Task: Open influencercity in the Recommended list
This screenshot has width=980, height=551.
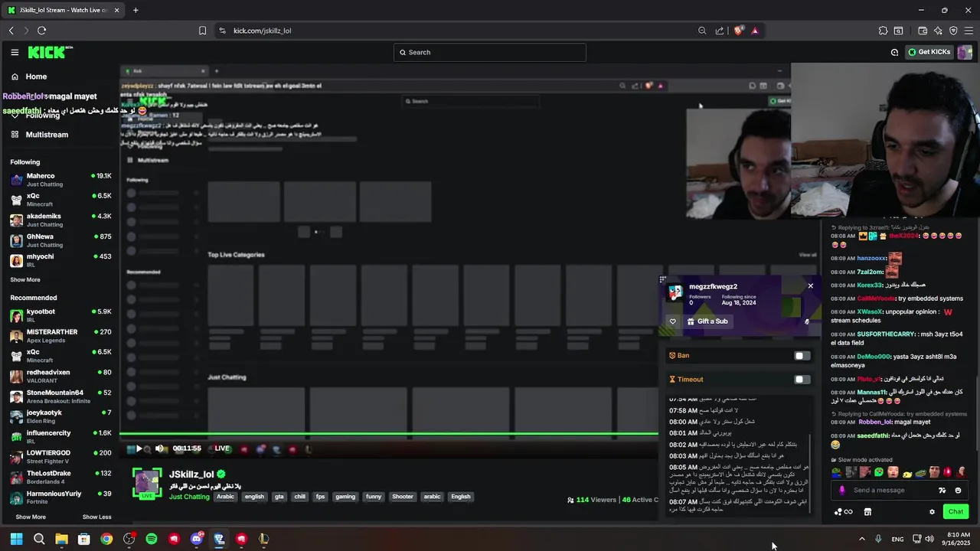Action: pos(60,437)
